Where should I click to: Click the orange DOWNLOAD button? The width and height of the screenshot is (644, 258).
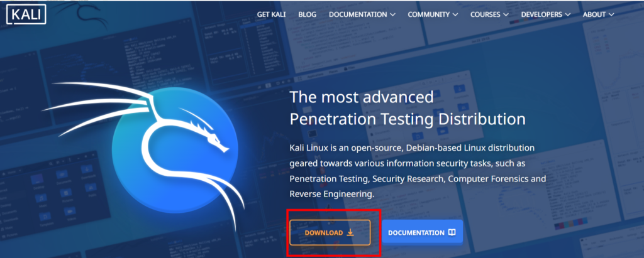pyautogui.click(x=330, y=232)
